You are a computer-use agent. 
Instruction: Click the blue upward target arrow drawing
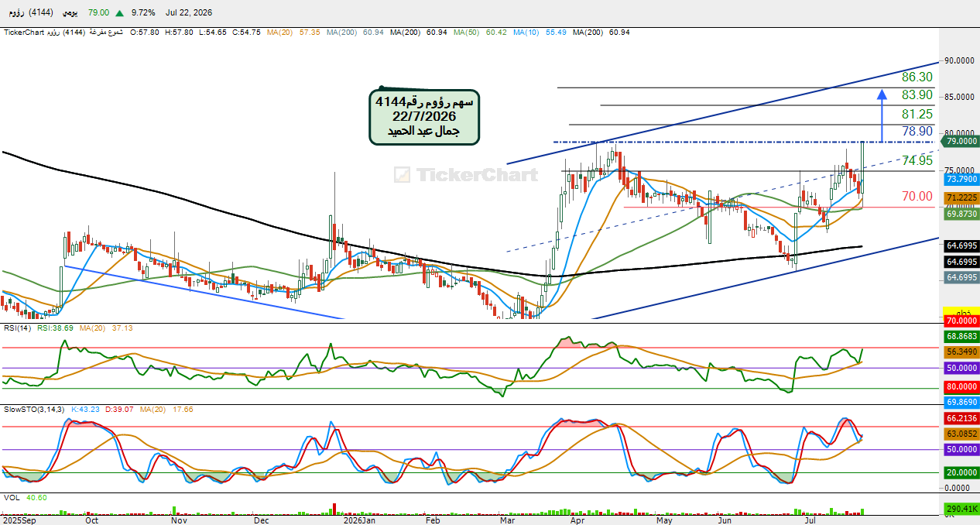(x=882, y=115)
